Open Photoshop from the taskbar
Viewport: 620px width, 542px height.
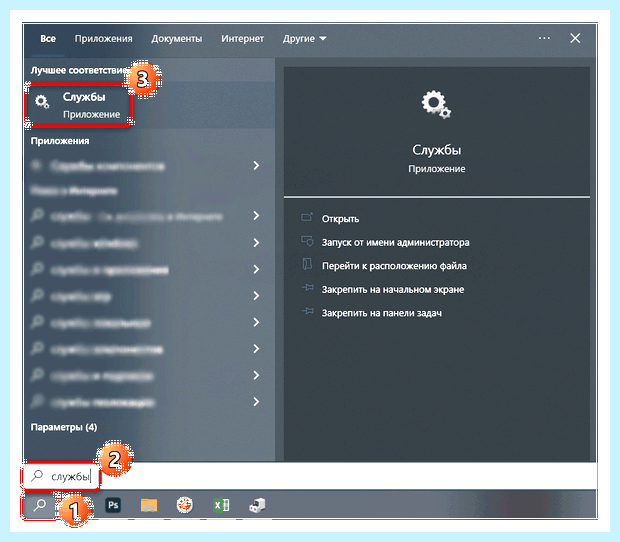click(x=113, y=505)
